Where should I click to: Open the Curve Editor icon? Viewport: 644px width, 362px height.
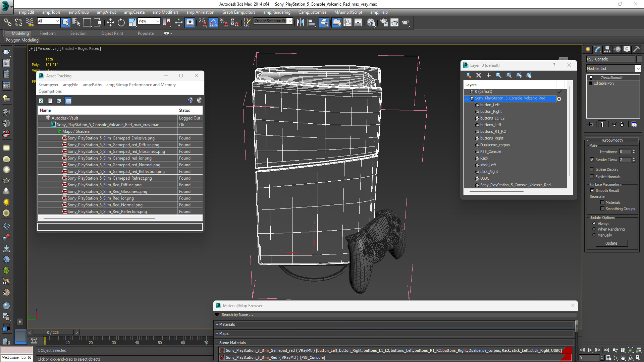point(347,22)
